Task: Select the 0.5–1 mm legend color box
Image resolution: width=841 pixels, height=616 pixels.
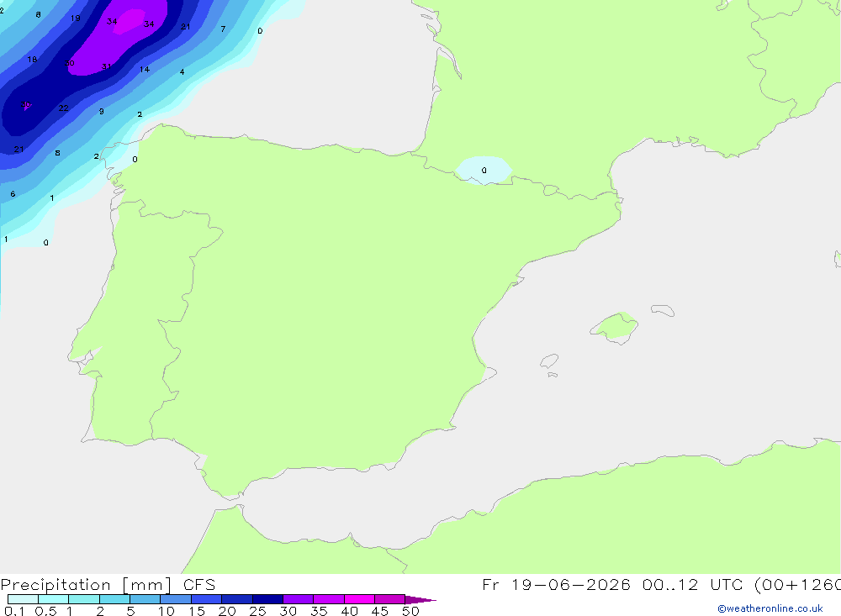Action: (x=53, y=599)
